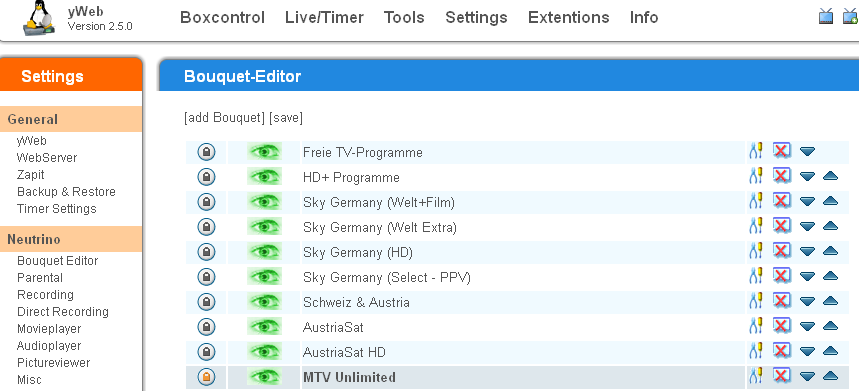Open the Extentions menu
Image resolution: width=859 pixels, height=391 pixels.
(x=569, y=18)
